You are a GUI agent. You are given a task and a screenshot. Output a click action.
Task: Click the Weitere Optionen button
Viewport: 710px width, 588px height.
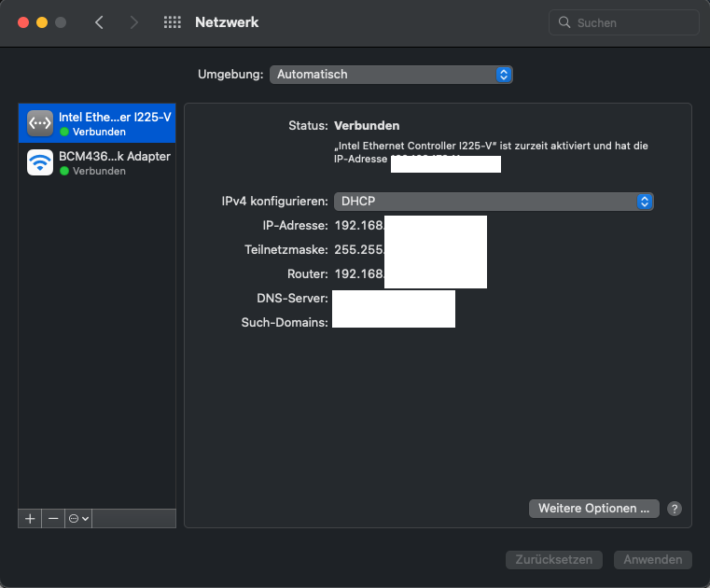pyautogui.click(x=594, y=509)
